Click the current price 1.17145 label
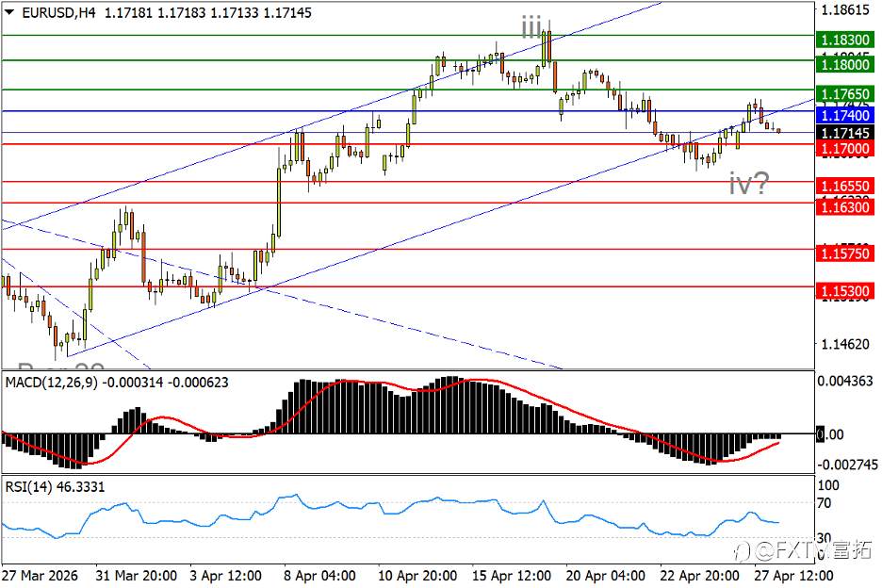This screenshot has height=588, width=882. 844,133
